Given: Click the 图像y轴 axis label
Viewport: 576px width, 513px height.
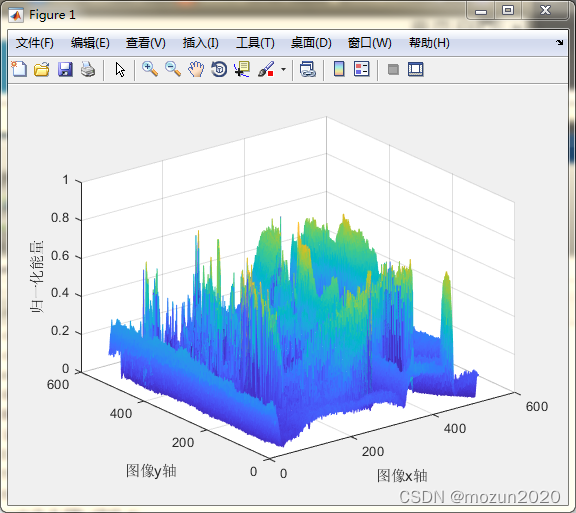Looking at the screenshot, I should (151, 471).
